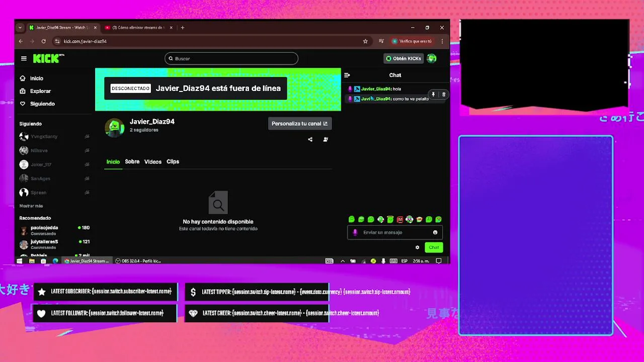Open recommended channel julytalleres5
This screenshot has height=362, width=644.
(54, 244)
